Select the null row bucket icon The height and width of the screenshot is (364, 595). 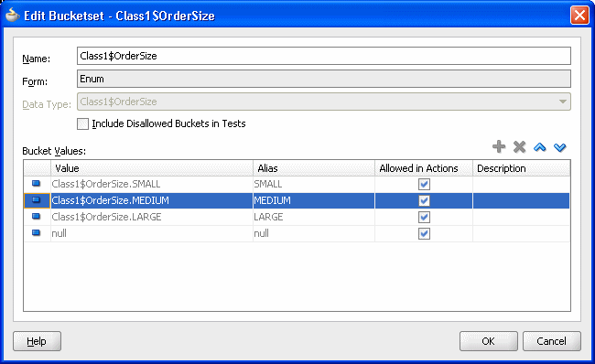[37, 233]
